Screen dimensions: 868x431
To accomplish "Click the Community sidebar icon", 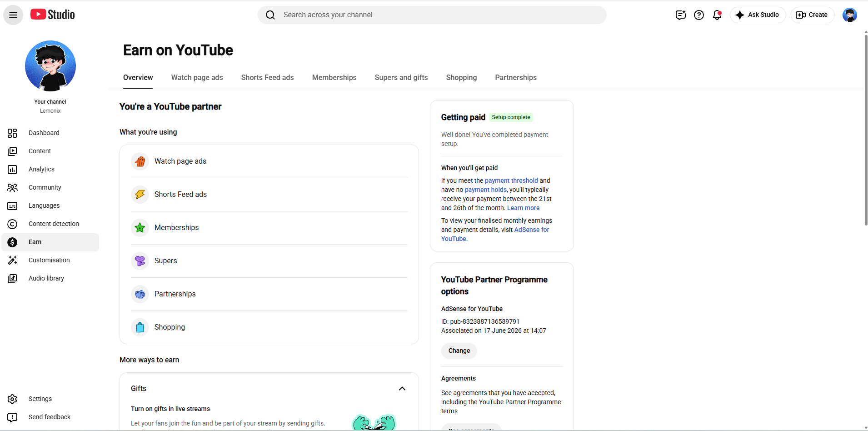I will coord(12,187).
